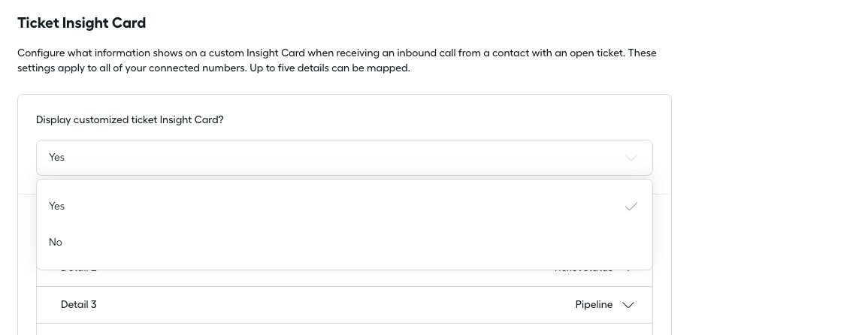Click the chevron in the Yes dropdown field
The width and height of the screenshot is (868, 335).
click(631, 158)
